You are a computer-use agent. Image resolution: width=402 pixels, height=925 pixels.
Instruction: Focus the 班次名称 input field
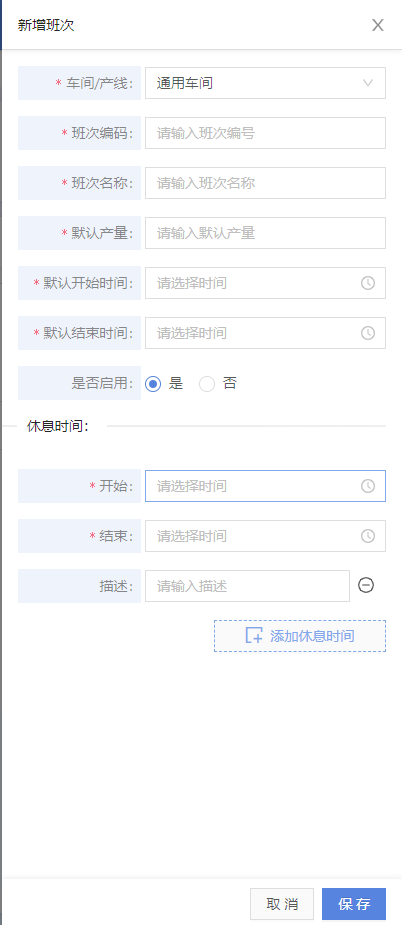(266, 183)
